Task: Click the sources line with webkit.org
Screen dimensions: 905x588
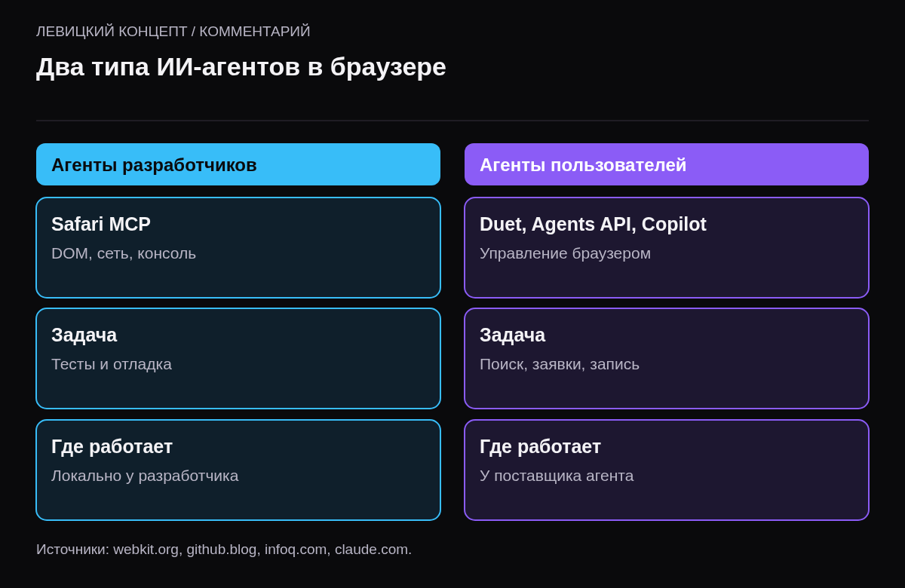Action: 224,550
